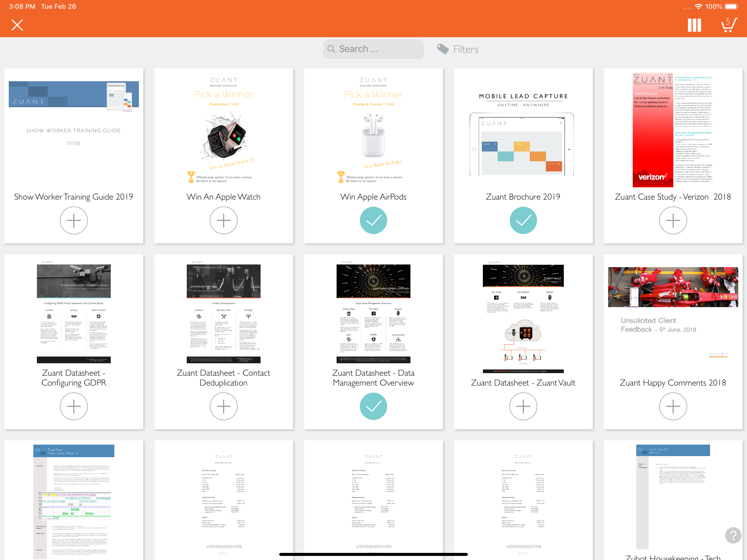
Task: Click the Search field
Action: [x=373, y=49]
